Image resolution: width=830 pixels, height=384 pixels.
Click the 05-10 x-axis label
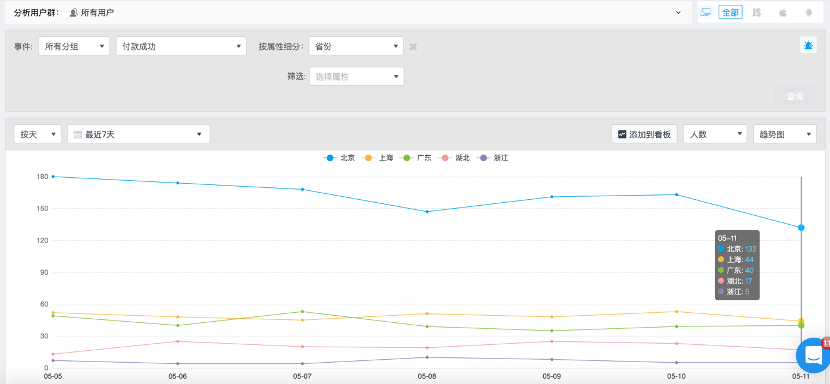(x=676, y=377)
